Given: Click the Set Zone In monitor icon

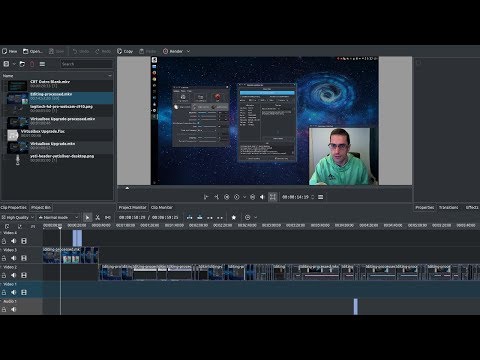Looking at the screenshot, I should (206, 197).
